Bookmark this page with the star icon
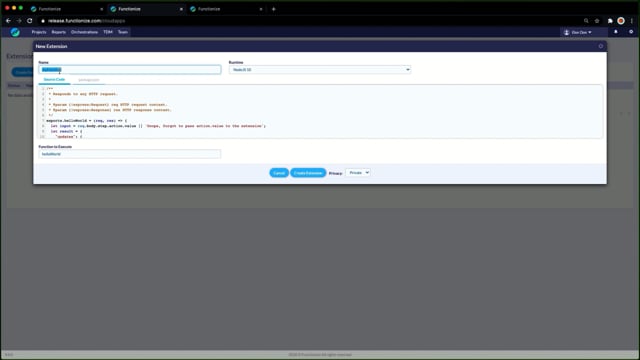640x360 pixels. tap(597, 21)
